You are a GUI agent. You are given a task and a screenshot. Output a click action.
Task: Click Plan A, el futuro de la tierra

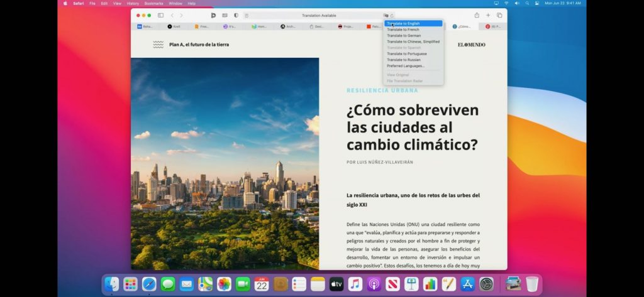(x=199, y=45)
